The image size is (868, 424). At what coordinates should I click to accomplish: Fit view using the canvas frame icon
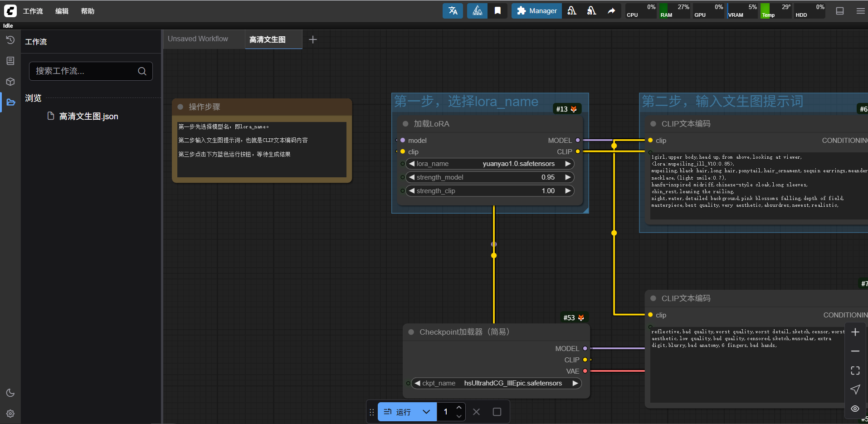click(855, 370)
